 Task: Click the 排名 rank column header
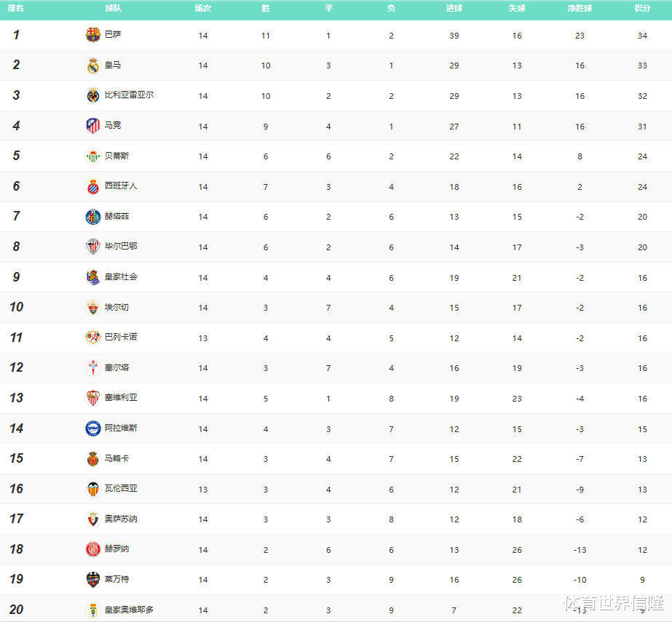coord(16,9)
